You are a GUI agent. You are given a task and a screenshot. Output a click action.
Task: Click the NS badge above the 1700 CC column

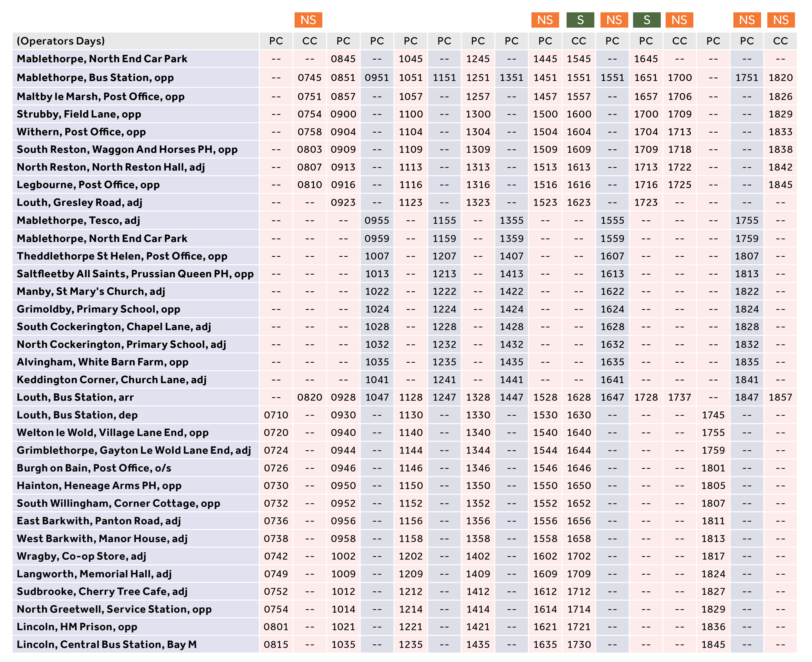679,20
